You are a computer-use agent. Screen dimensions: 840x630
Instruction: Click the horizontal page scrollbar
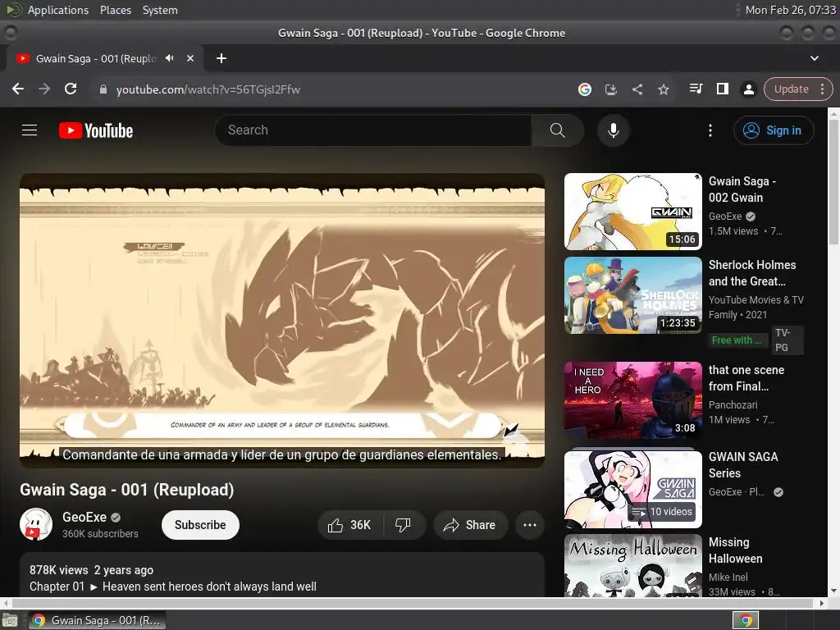pos(413,603)
